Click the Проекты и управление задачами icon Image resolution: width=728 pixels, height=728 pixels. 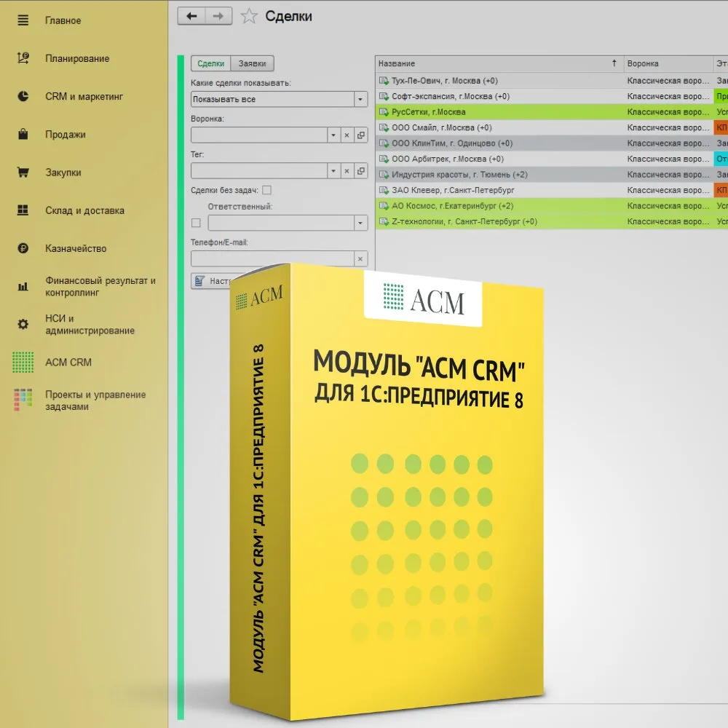click(x=23, y=400)
